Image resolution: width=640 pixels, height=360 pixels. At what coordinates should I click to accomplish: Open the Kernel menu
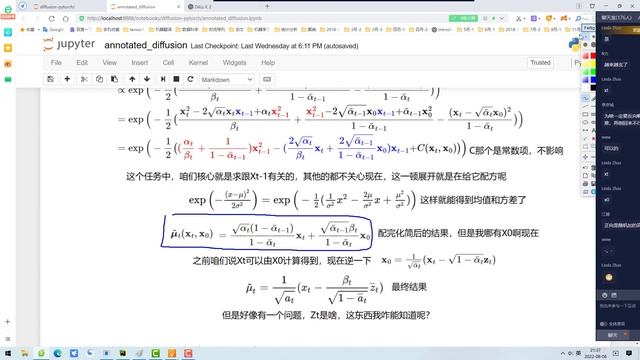(x=198, y=62)
